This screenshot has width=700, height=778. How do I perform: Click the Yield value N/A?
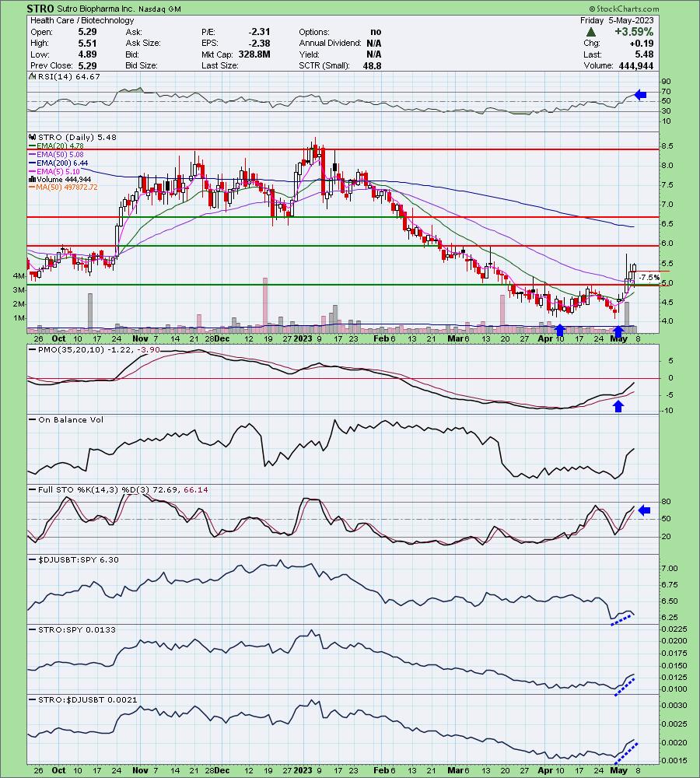coord(374,54)
